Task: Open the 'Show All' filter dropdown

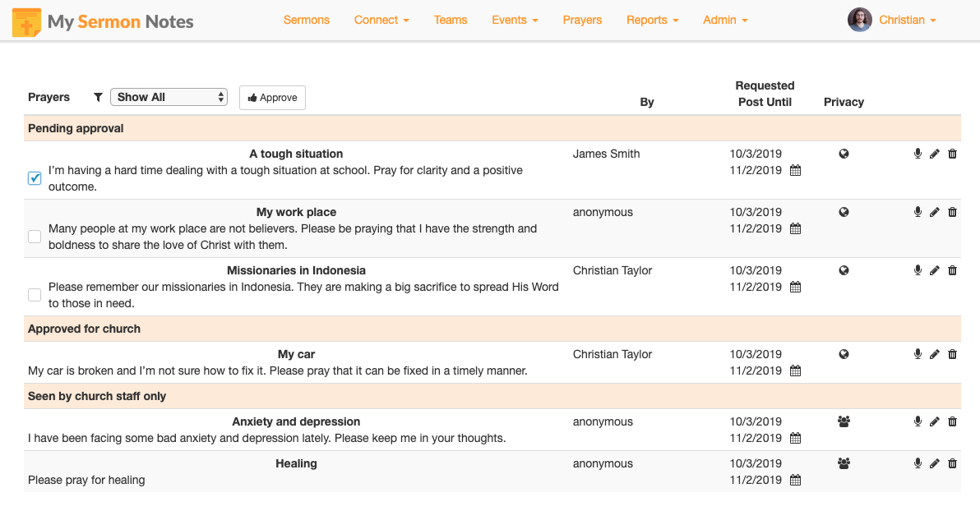Action: click(169, 97)
